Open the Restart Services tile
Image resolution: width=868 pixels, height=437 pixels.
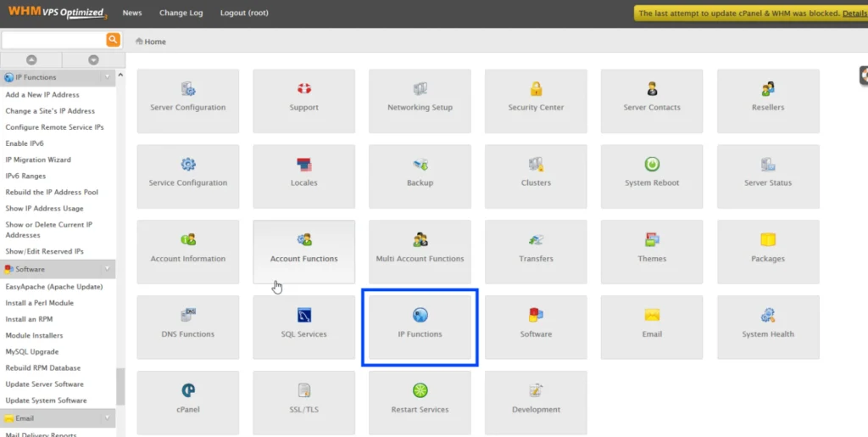[420, 403]
